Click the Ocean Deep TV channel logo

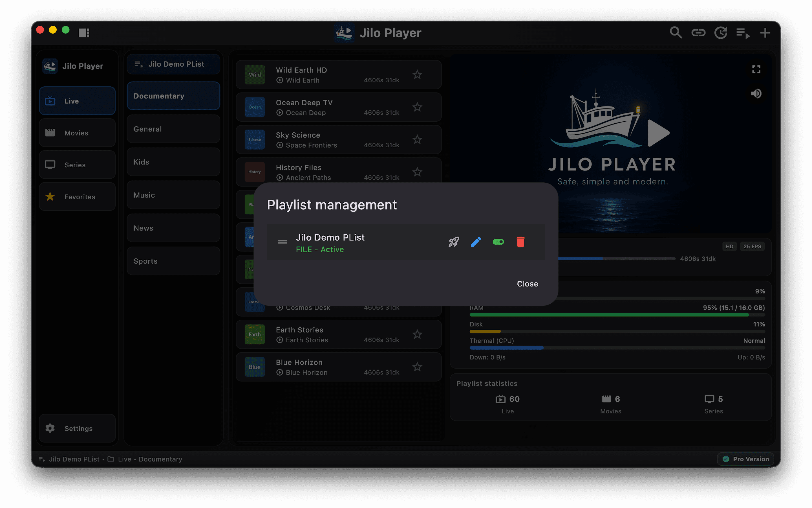(255, 107)
